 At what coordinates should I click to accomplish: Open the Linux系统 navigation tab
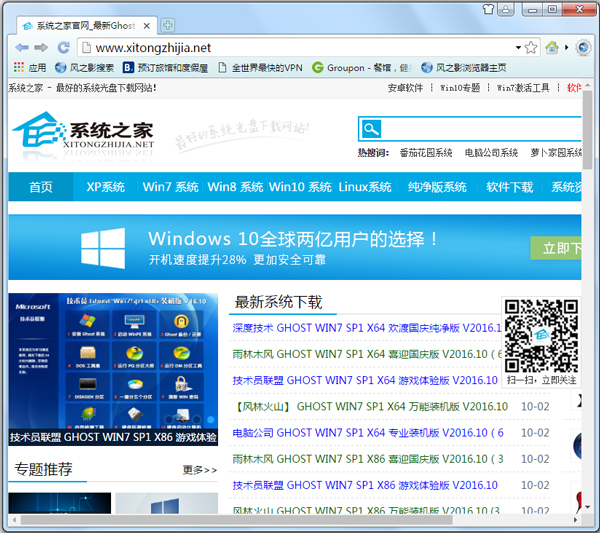click(x=365, y=187)
